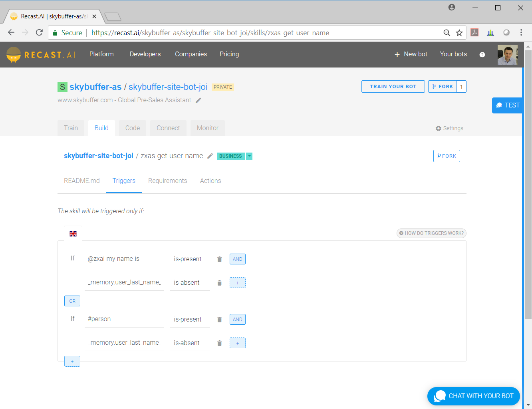
Task: Open the zoom magnifier icon in address bar
Action: coord(447,33)
